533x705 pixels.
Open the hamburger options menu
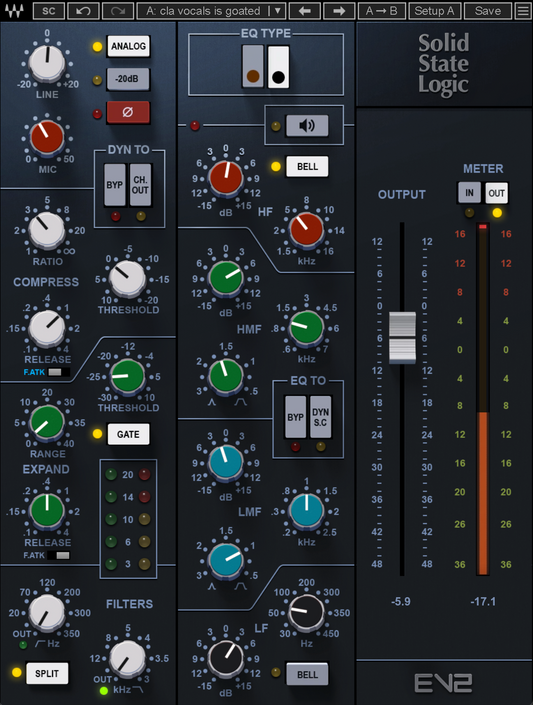tap(523, 11)
